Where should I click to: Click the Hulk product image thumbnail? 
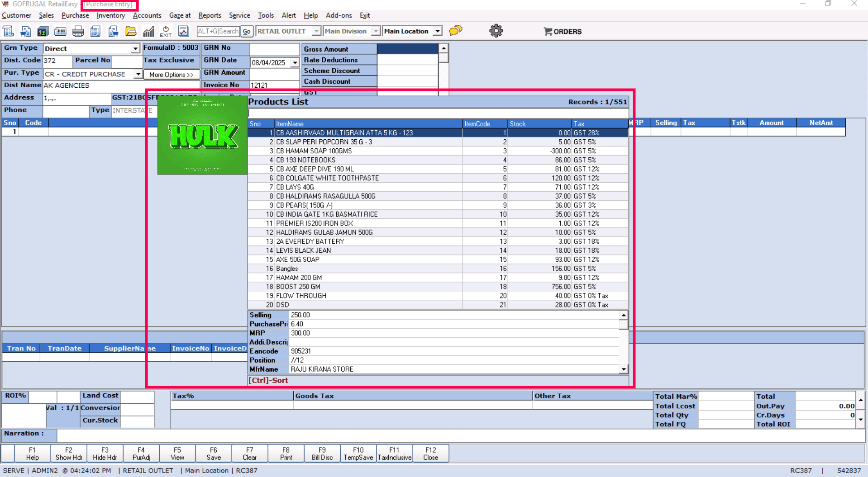202,136
